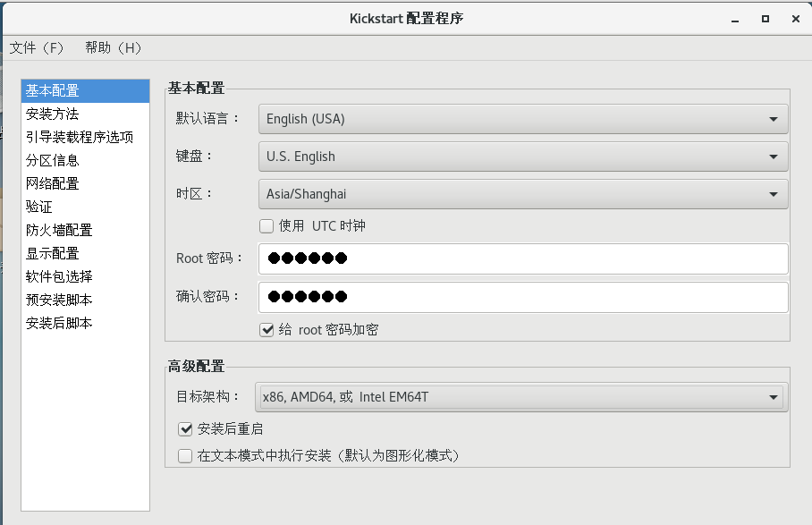Viewport: 812px width, 525px height.
Task: Open 防火墙配置 section
Action: pos(86,231)
